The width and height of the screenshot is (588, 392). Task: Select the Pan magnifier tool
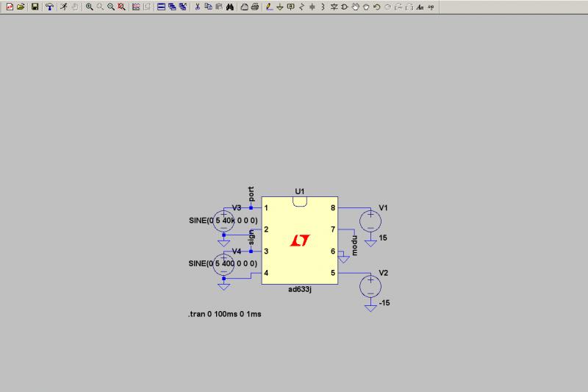[100, 7]
